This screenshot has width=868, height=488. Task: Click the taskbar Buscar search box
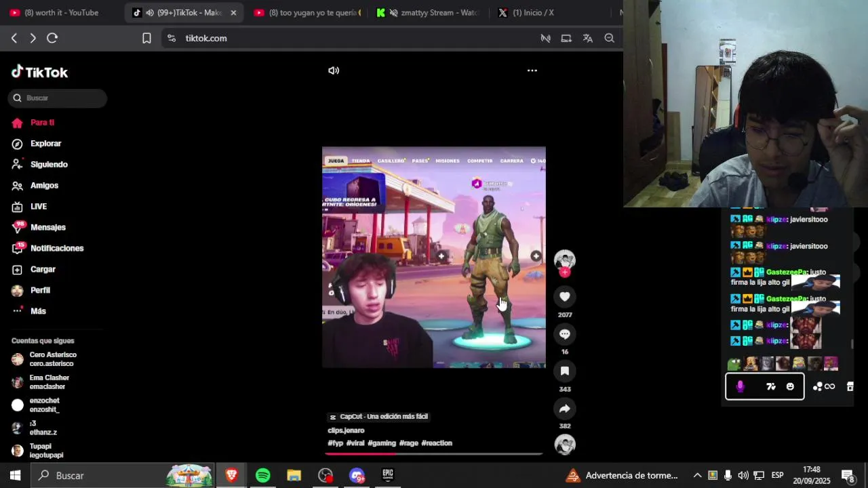tap(122, 475)
